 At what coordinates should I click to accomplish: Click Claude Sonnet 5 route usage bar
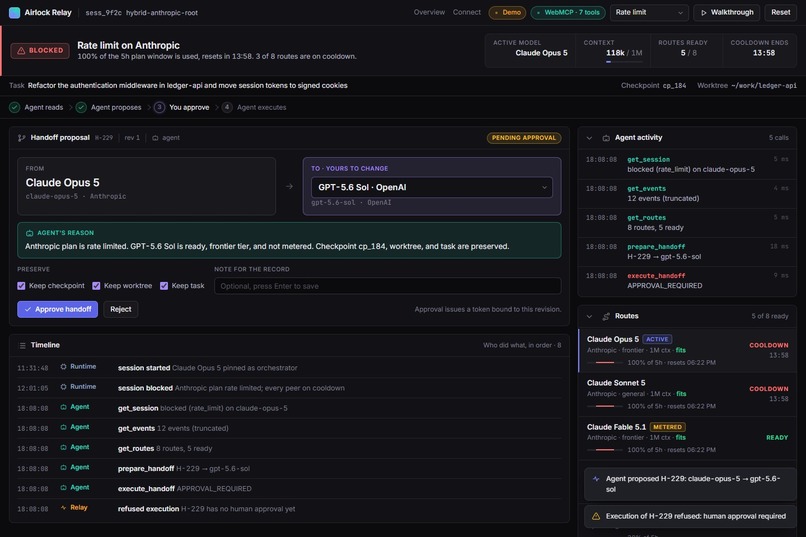[x=604, y=406]
